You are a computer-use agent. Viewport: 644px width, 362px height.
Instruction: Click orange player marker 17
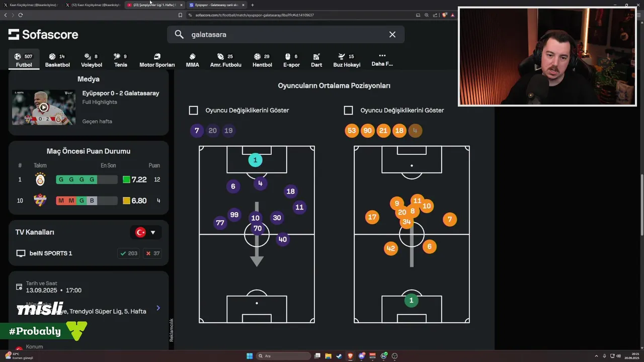tap(372, 217)
